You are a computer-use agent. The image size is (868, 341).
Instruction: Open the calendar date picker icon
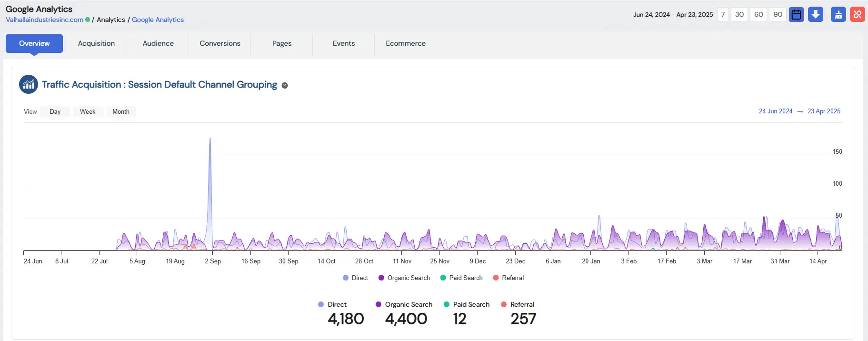[796, 14]
